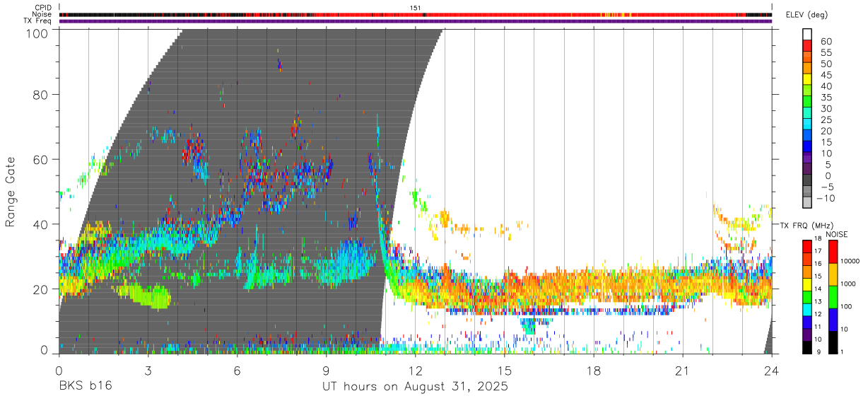Select the CPID value 151
Image resolution: width=868 pixels, height=401 pixels.
pyautogui.click(x=415, y=7)
